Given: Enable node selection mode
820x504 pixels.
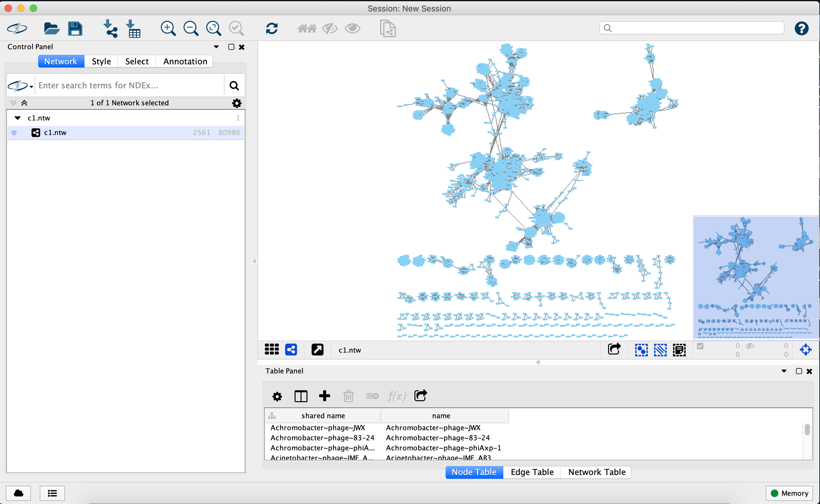Looking at the screenshot, I should point(641,350).
